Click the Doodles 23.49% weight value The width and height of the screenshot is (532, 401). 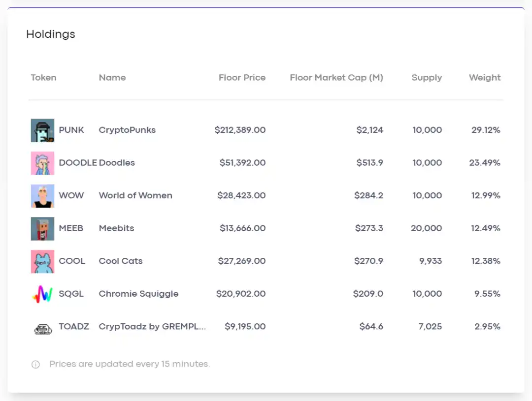[485, 163]
